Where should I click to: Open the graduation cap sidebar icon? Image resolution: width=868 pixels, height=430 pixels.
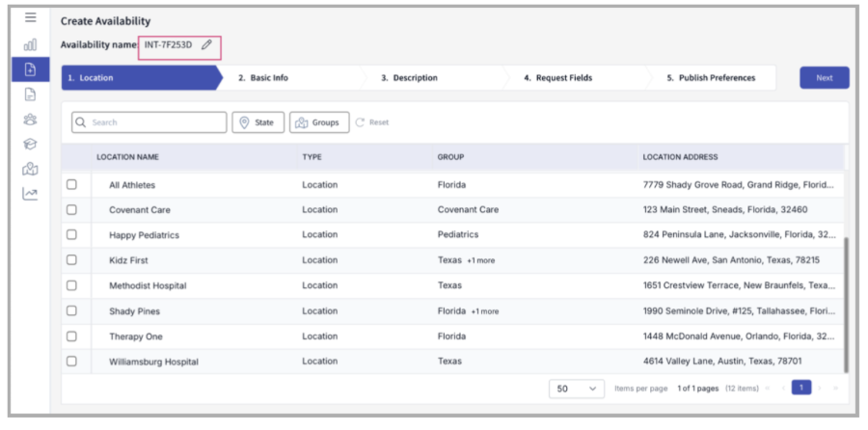click(31, 145)
